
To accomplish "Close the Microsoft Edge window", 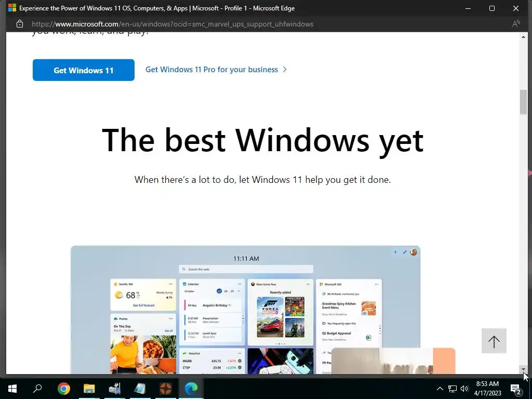I will [x=516, y=8].
